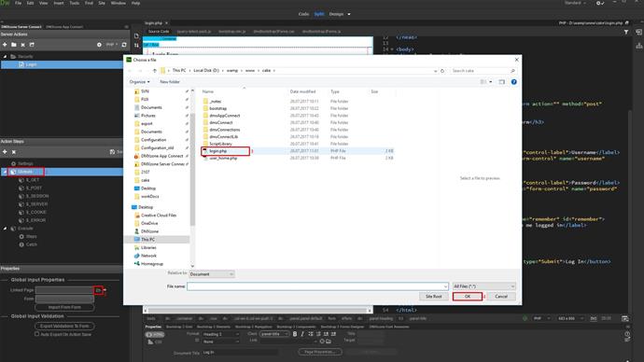644x362 pixels.
Task: Open the dmxAppConnect folder
Action: [224, 116]
